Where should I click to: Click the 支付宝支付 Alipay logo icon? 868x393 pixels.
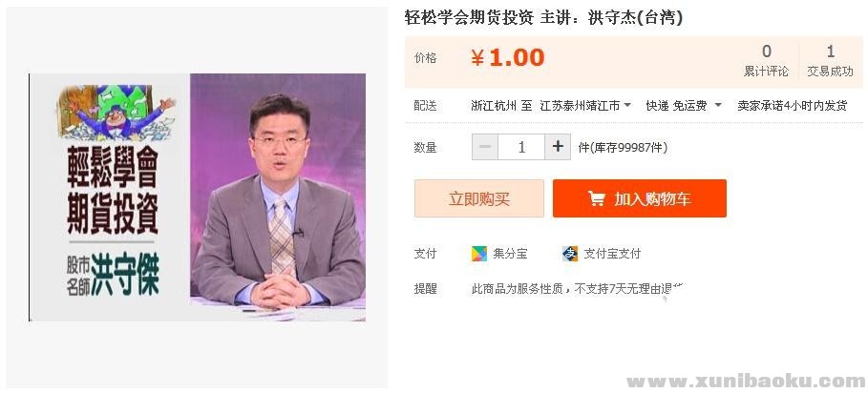coord(570,254)
